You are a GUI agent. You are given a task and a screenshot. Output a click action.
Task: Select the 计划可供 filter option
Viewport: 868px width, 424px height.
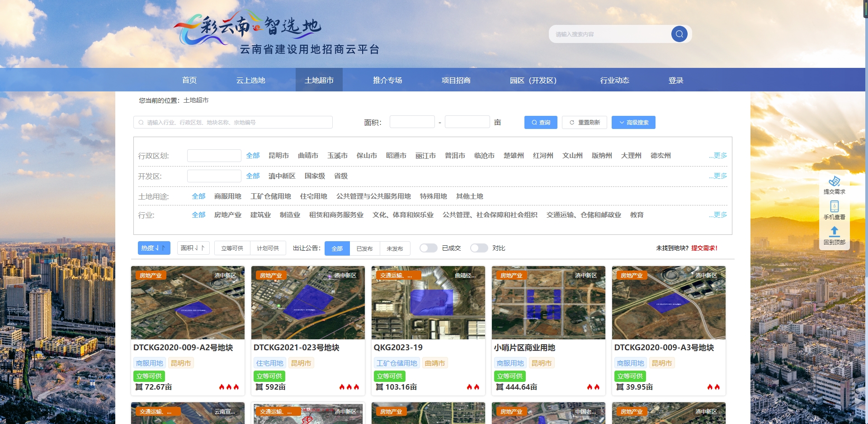tap(268, 248)
